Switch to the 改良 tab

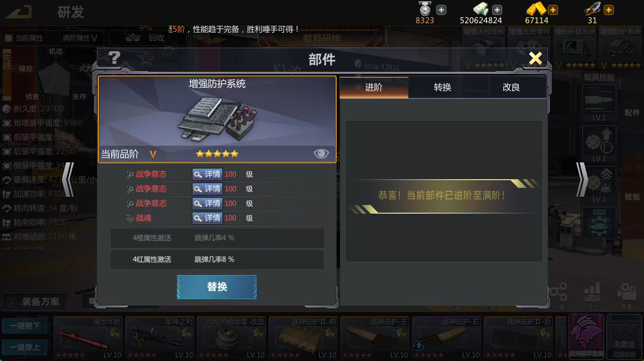[x=511, y=87]
